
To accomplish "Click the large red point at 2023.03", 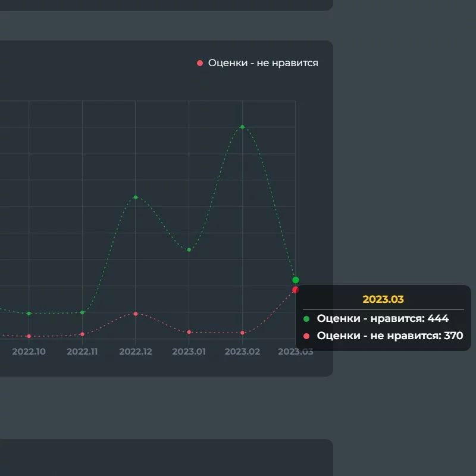I will click(x=295, y=290).
